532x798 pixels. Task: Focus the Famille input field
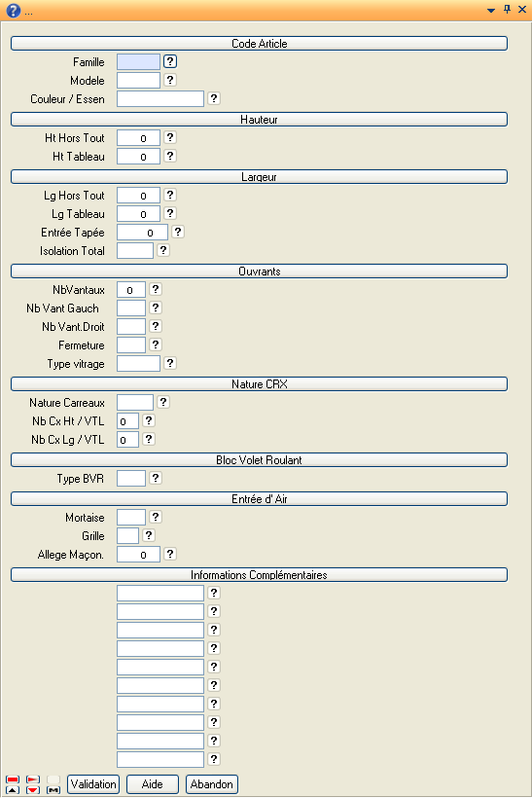[138, 61]
